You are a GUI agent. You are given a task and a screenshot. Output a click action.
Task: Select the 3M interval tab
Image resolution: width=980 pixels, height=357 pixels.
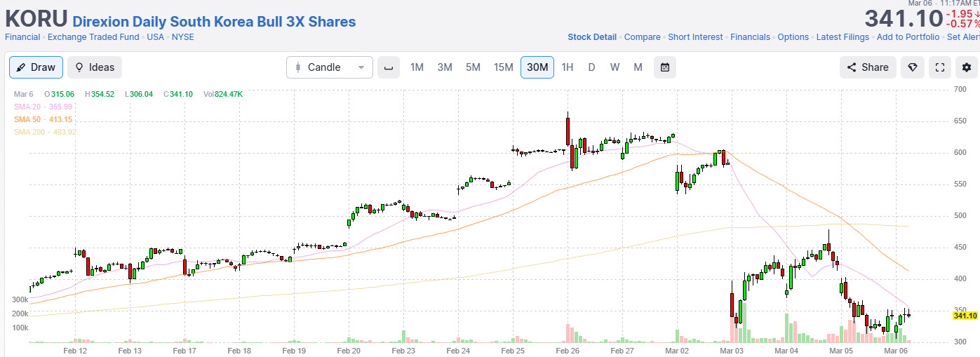point(445,67)
